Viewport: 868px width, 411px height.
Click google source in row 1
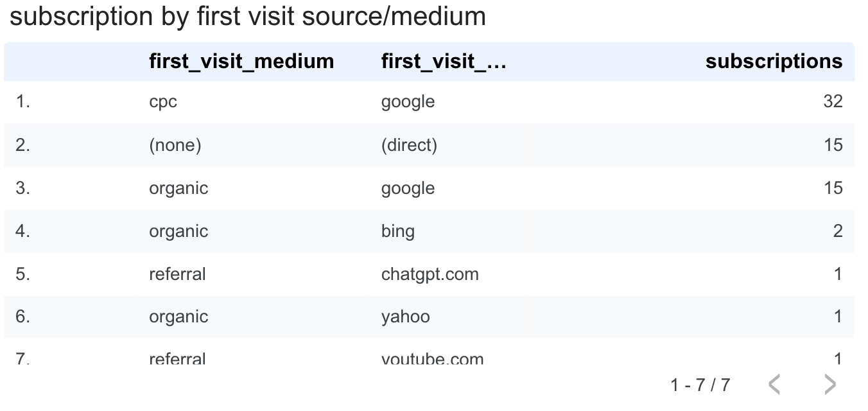click(408, 101)
